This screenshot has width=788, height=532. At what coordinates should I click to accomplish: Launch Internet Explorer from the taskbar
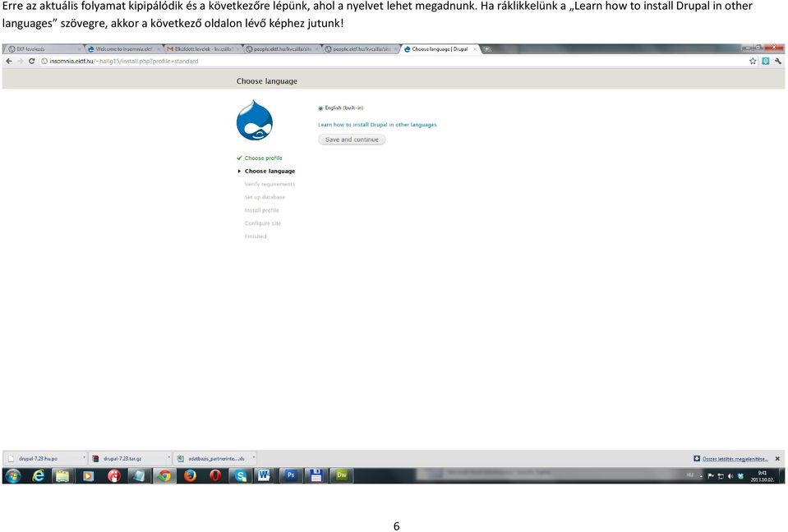[38, 475]
